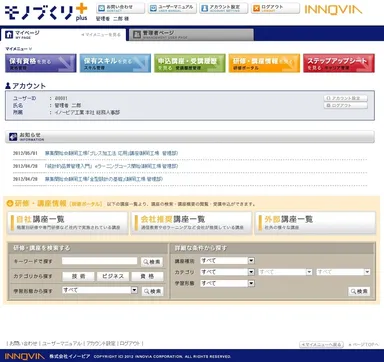This screenshot has height=362, width=384.
Task: Click the footer アカウント設定 link
Action: (101, 343)
